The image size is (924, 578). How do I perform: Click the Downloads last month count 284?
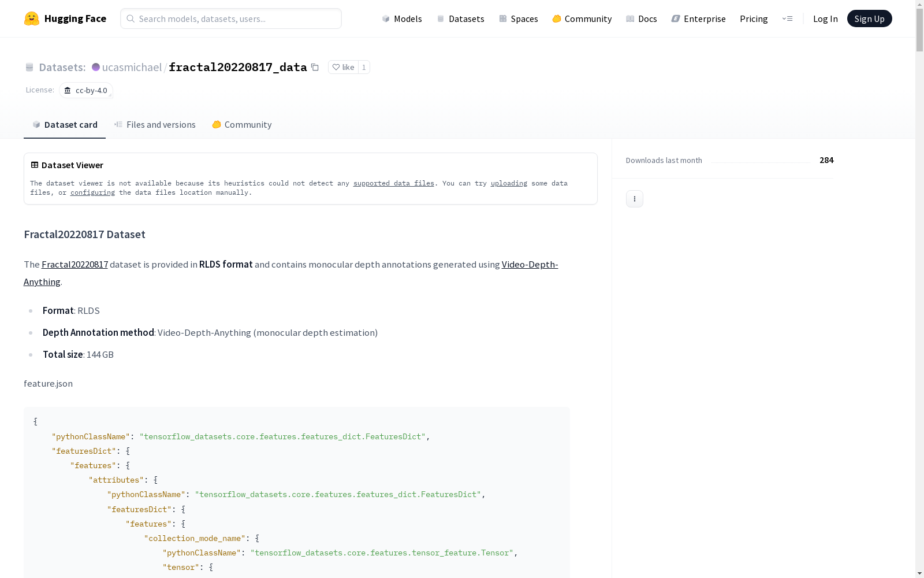[826, 160]
